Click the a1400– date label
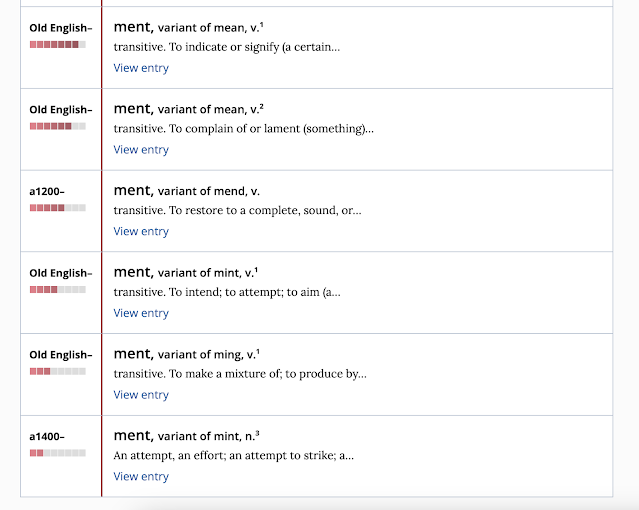Image resolution: width=639 pixels, height=510 pixels. [47, 436]
